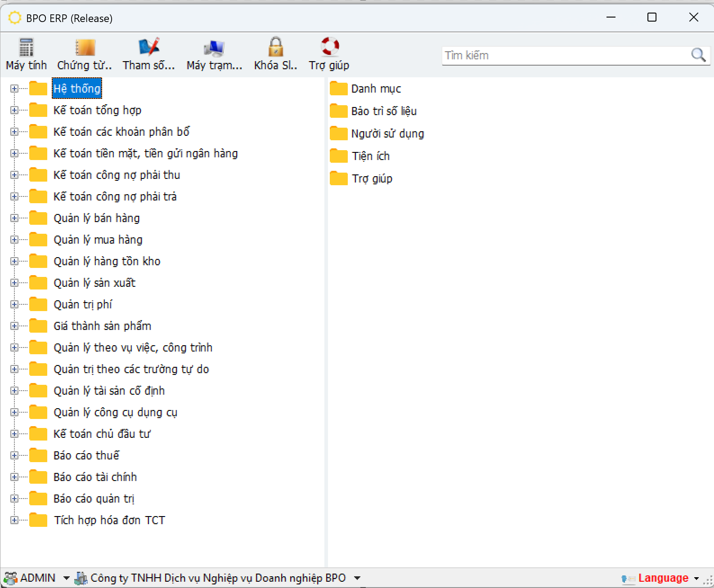
Task: Open the Language dropdown menu
Action: (x=696, y=579)
